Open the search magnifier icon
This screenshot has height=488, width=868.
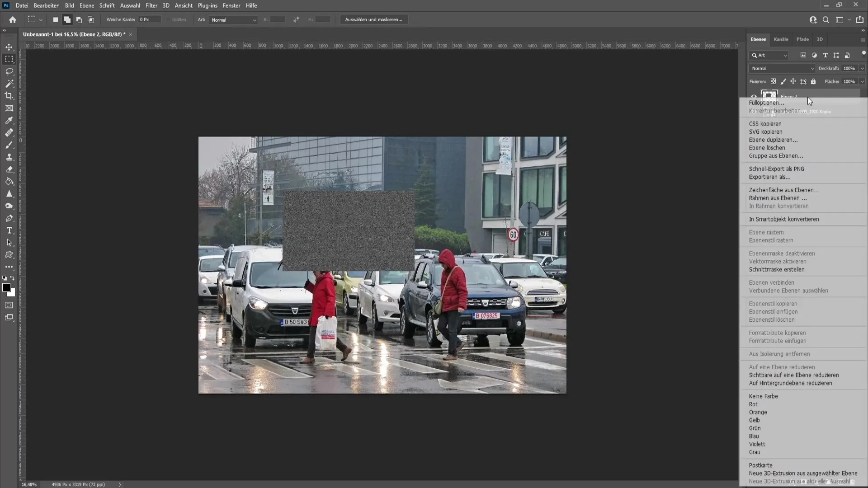tap(826, 19)
